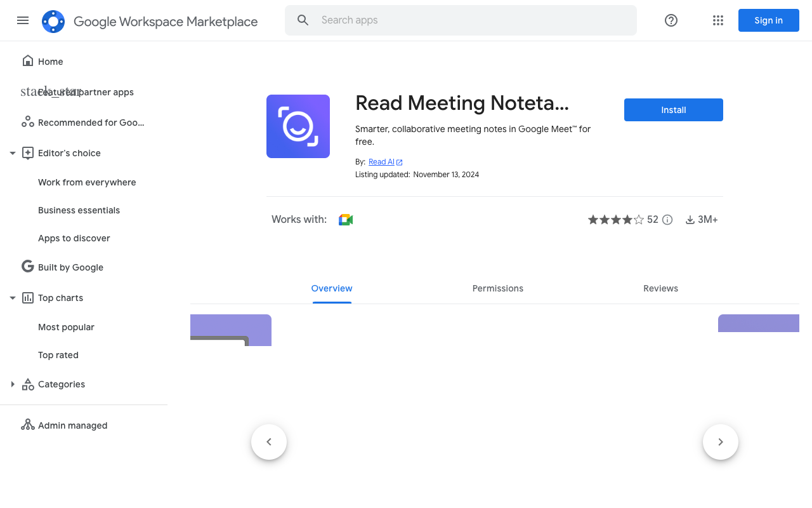
Task: Show next screenshot in carousel
Action: [721, 442]
